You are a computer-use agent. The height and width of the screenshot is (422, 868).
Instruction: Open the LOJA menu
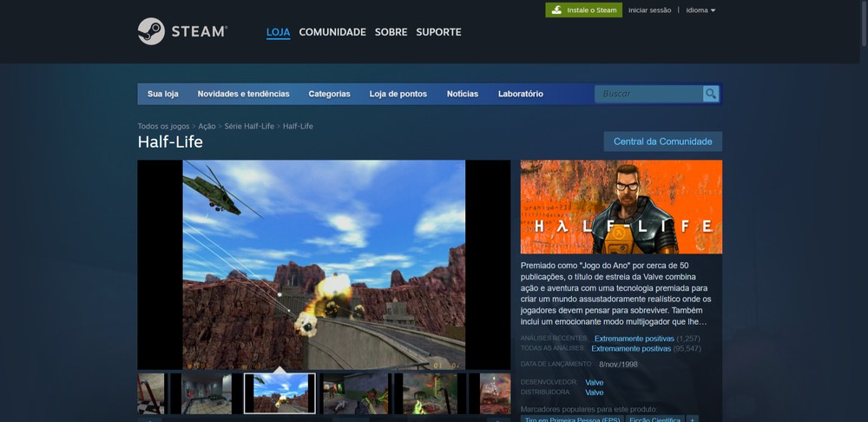[x=278, y=32]
